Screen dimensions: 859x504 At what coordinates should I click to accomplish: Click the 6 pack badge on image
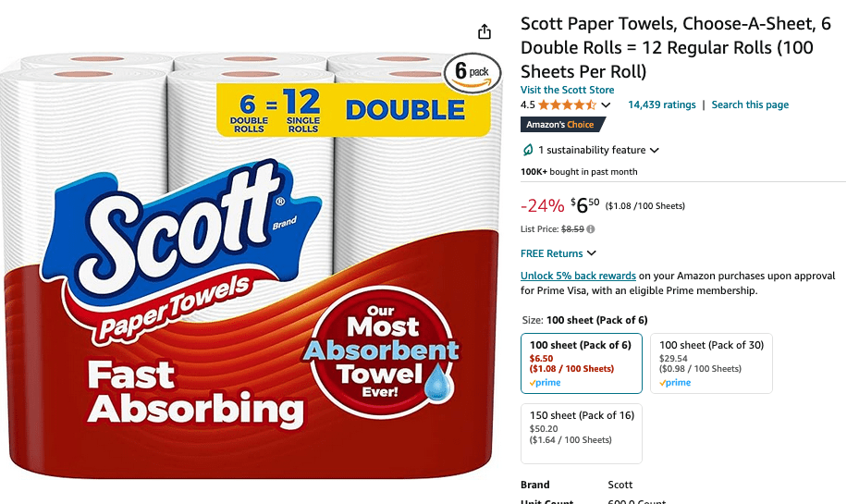472,72
